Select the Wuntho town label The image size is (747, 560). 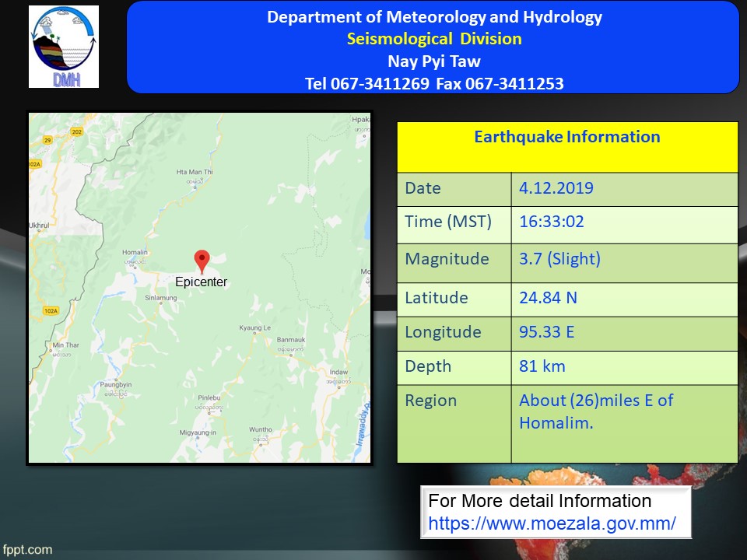(261, 430)
